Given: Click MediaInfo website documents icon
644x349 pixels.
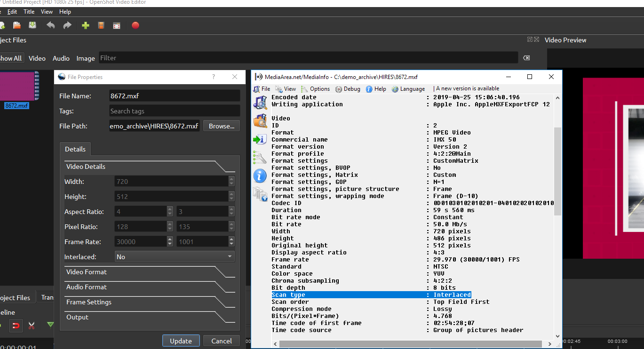Looking at the screenshot, I should coord(260,194).
